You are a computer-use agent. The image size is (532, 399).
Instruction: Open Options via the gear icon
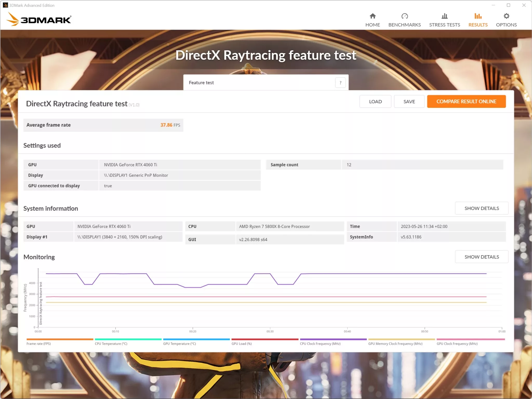pos(506,16)
